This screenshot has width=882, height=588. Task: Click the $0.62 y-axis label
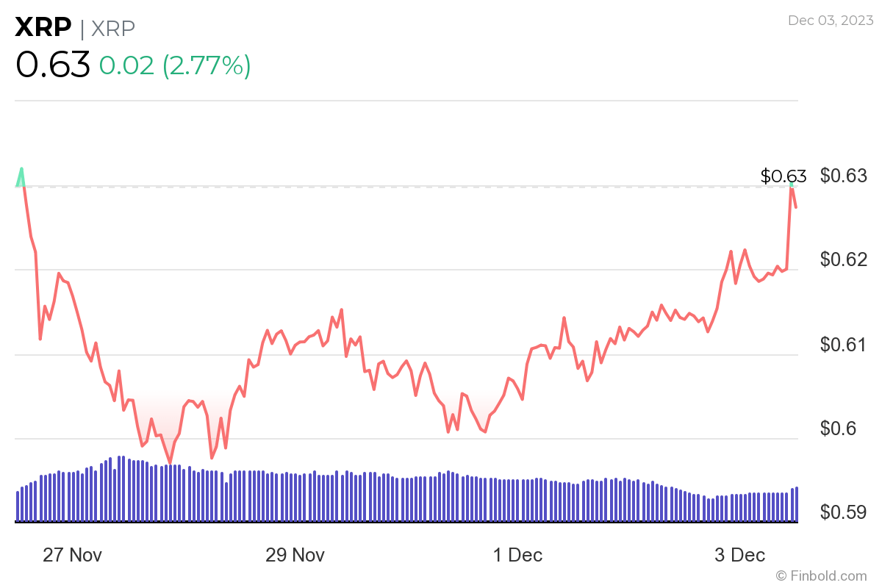[844, 259]
